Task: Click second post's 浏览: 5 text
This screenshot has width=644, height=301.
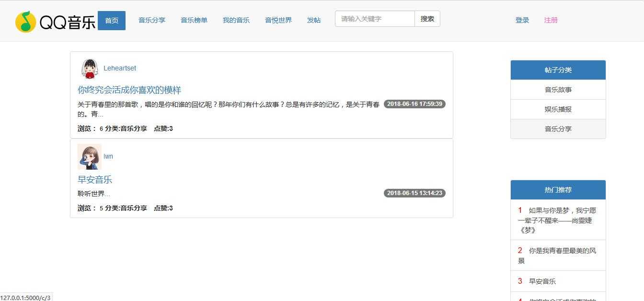Action: pyautogui.click(x=91, y=208)
